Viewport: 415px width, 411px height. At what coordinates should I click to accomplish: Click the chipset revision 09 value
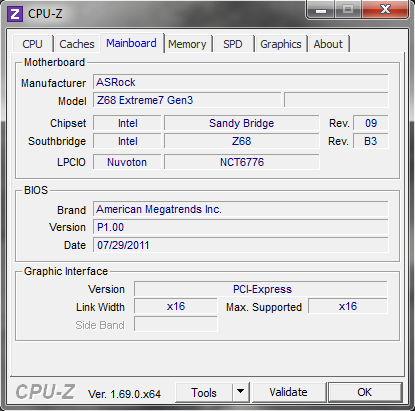pos(371,123)
